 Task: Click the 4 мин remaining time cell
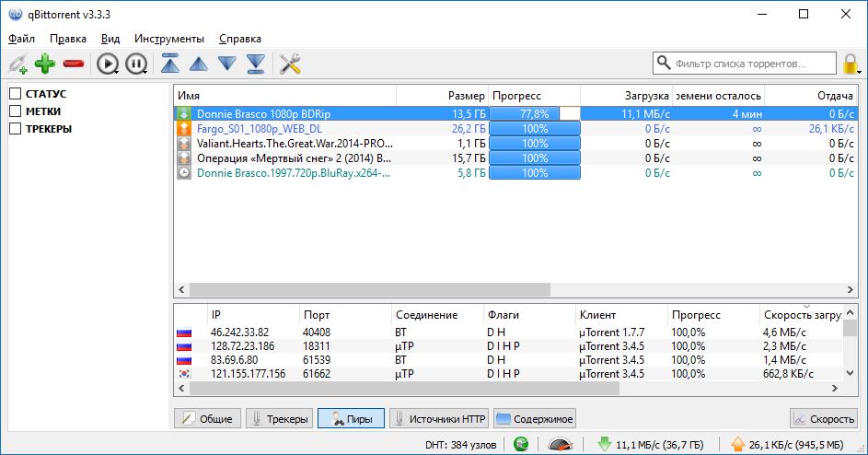click(746, 113)
